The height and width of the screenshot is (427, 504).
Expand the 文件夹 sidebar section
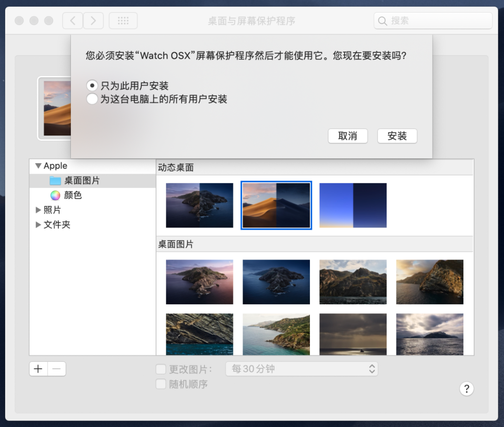38,225
